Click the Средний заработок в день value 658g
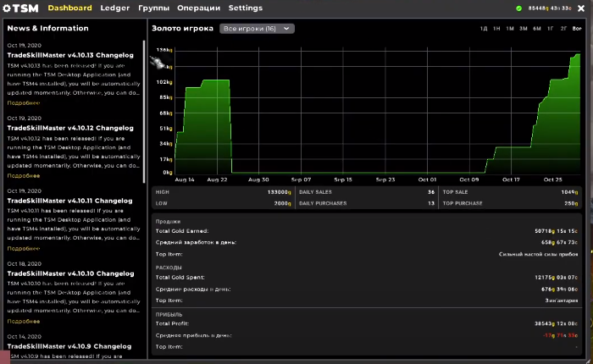 pos(559,242)
